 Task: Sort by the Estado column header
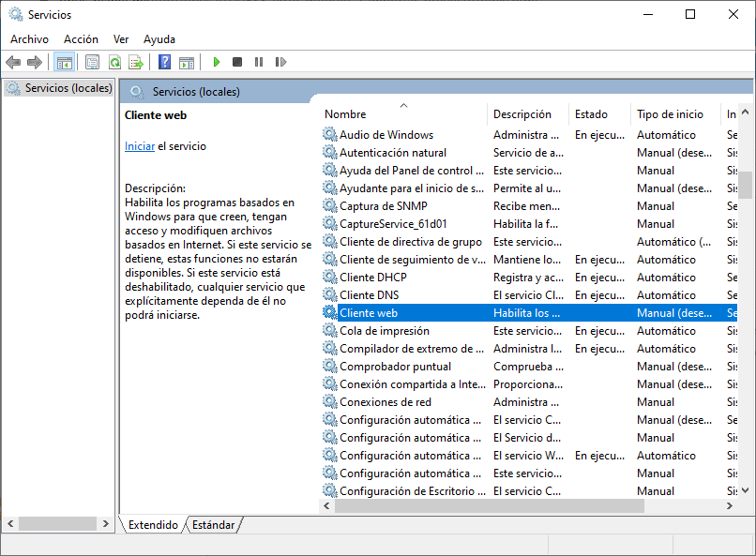pos(591,114)
